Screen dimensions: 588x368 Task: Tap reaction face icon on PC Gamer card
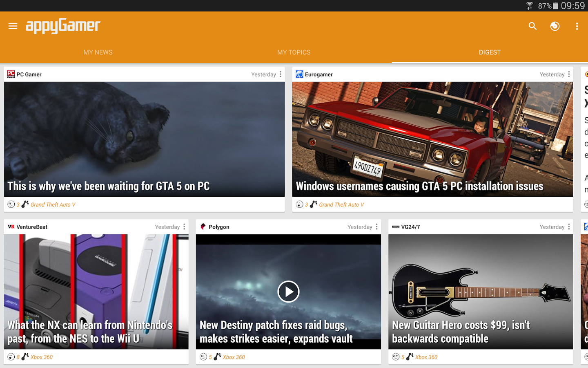[x=11, y=204]
